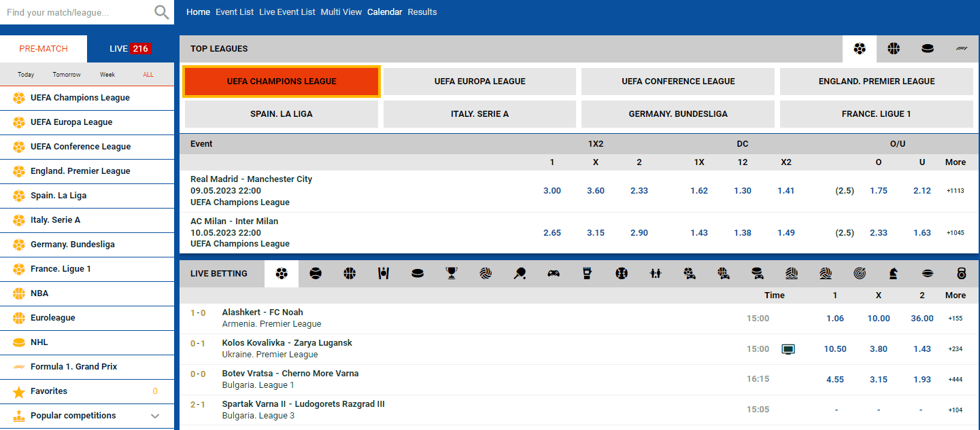Viewport: 980px width, 430px height.
Task: Select football icon in Top Leagues header
Action: [x=860, y=48]
